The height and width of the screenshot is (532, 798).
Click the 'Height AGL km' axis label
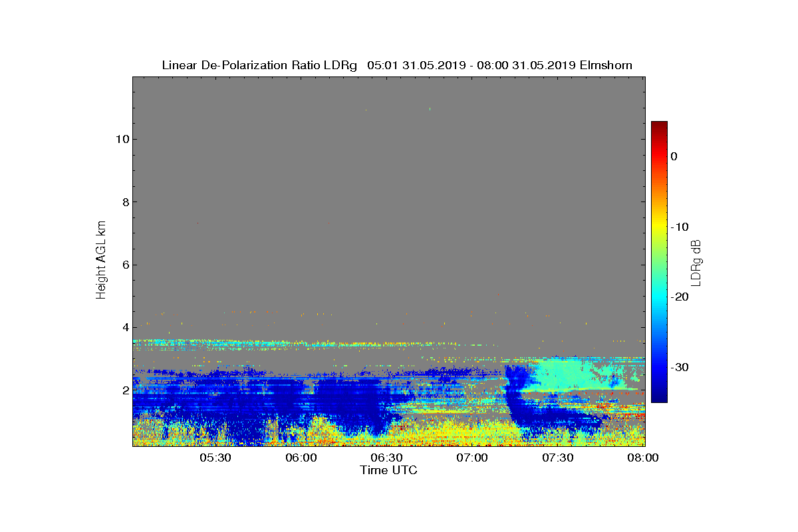click(101, 261)
